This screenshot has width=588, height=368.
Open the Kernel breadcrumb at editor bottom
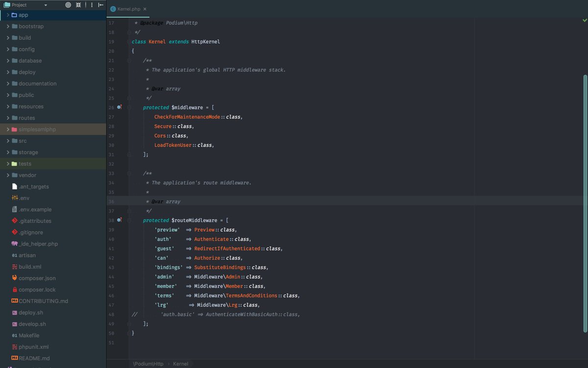pyautogui.click(x=180, y=364)
